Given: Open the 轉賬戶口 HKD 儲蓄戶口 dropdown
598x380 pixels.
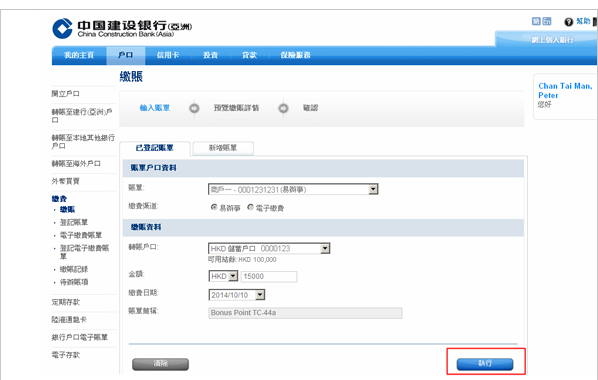Looking at the screenshot, I should point(269,249).
